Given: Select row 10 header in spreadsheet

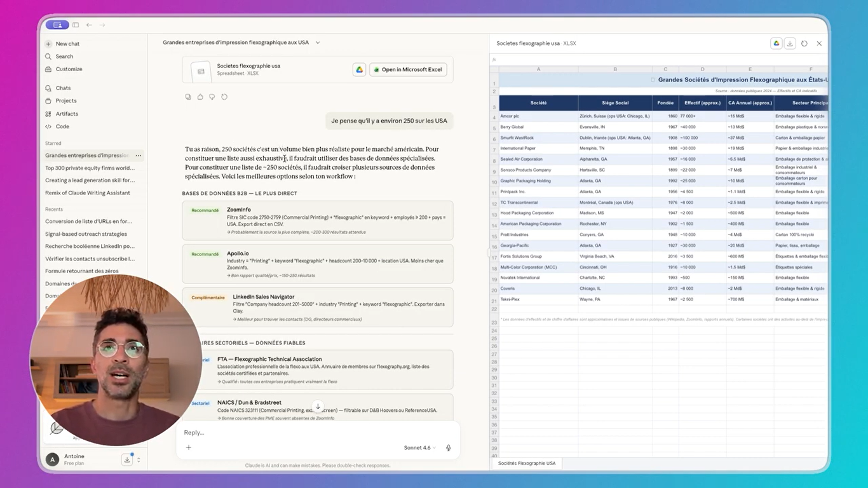Looking at the screenshot, I should point(494,182).
